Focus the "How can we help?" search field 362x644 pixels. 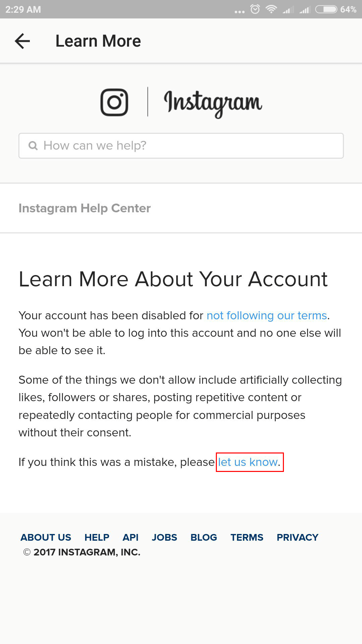point(181,146)
